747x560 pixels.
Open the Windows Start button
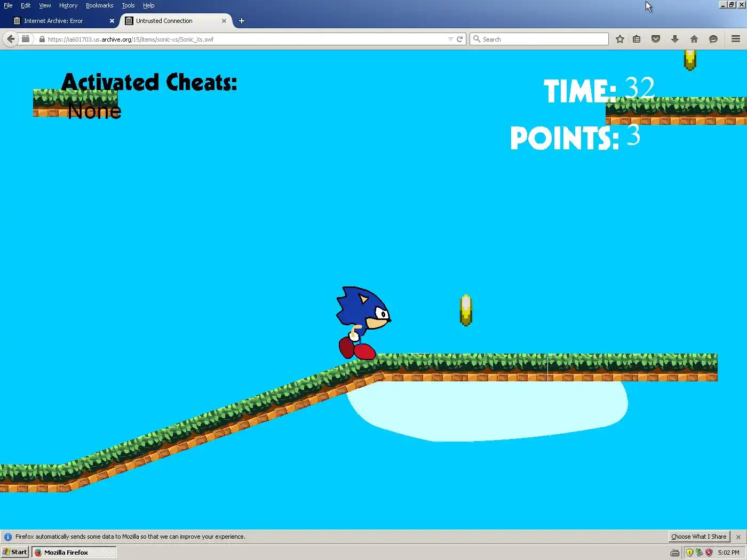point(14,552)
